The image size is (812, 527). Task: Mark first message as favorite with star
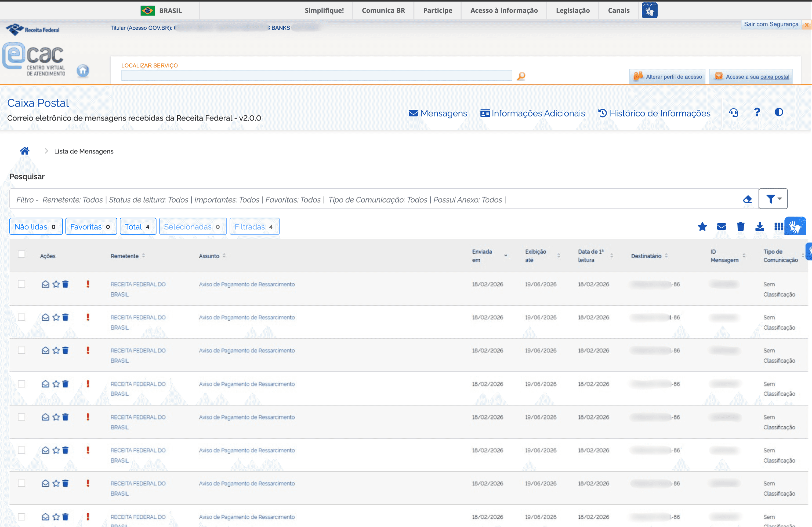[x=56, y=284]
